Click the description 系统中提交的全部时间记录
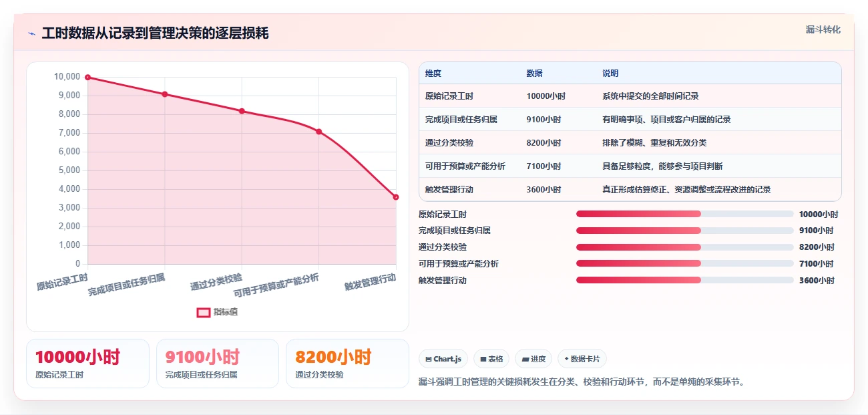The image size is (868, 415). (x=650, y=96)
